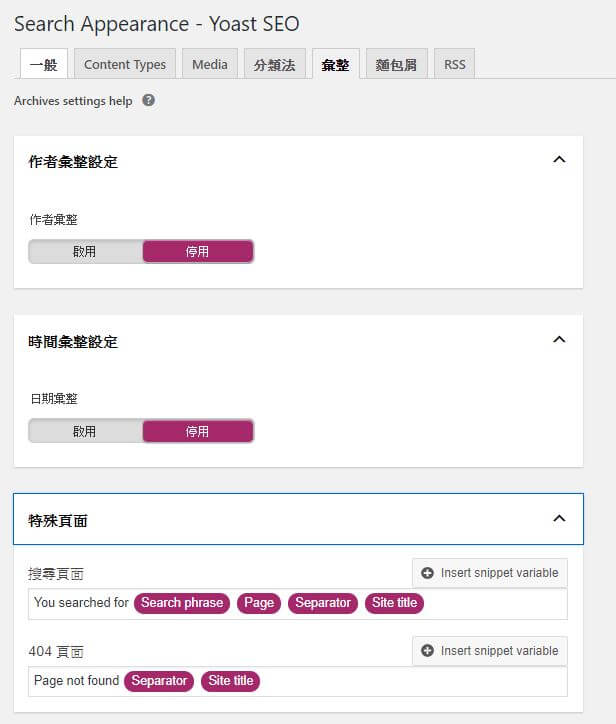The image size is (616, 724).
Task: Open the Media tab
Action: (x=210, y=64)
